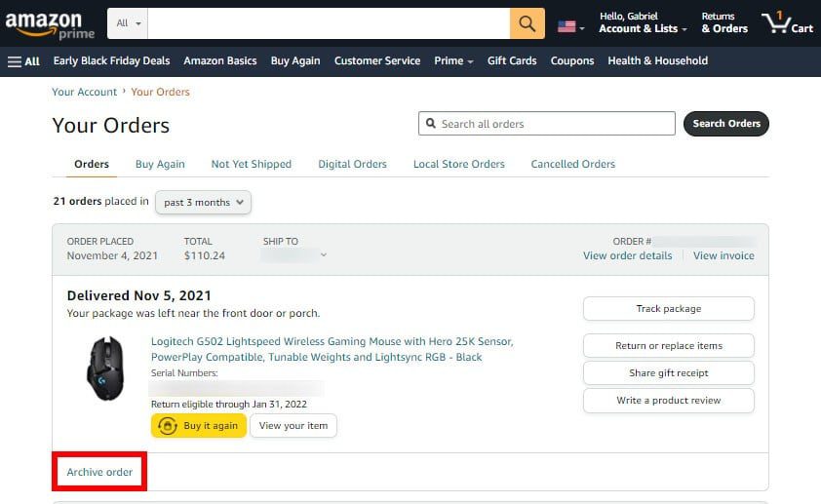This screenshot has width=821, height=504.
Task: Open the All search category dropdown
Action: pos(128,23)
